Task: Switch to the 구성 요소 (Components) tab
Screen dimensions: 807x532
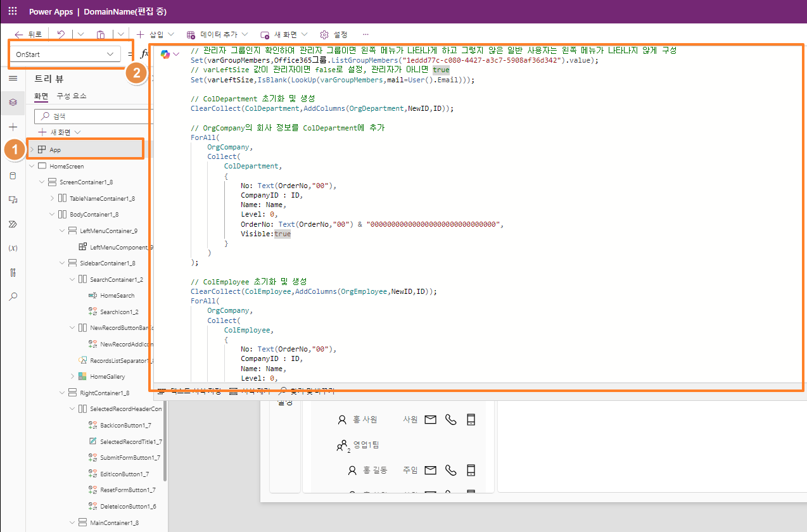Action: (x=72, y=96)
